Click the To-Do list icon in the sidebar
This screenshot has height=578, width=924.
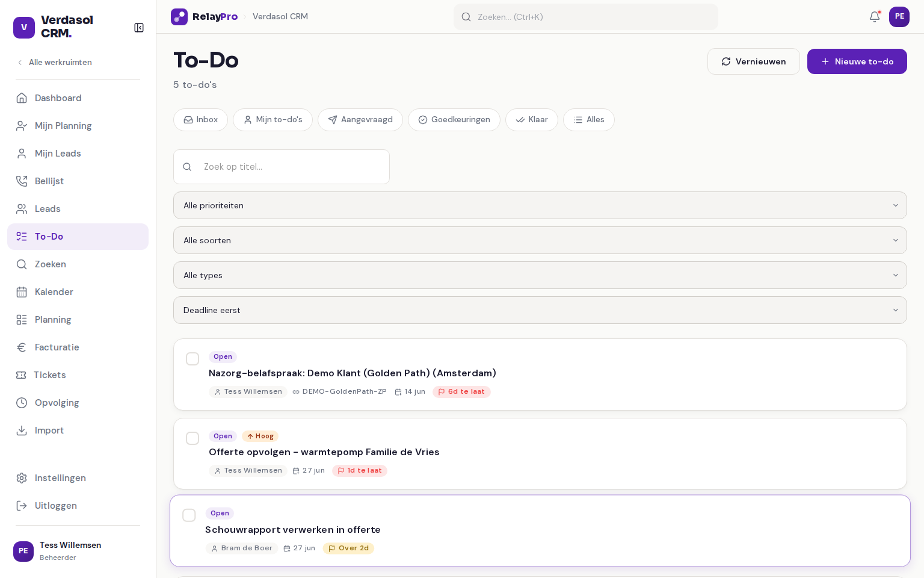22,237
